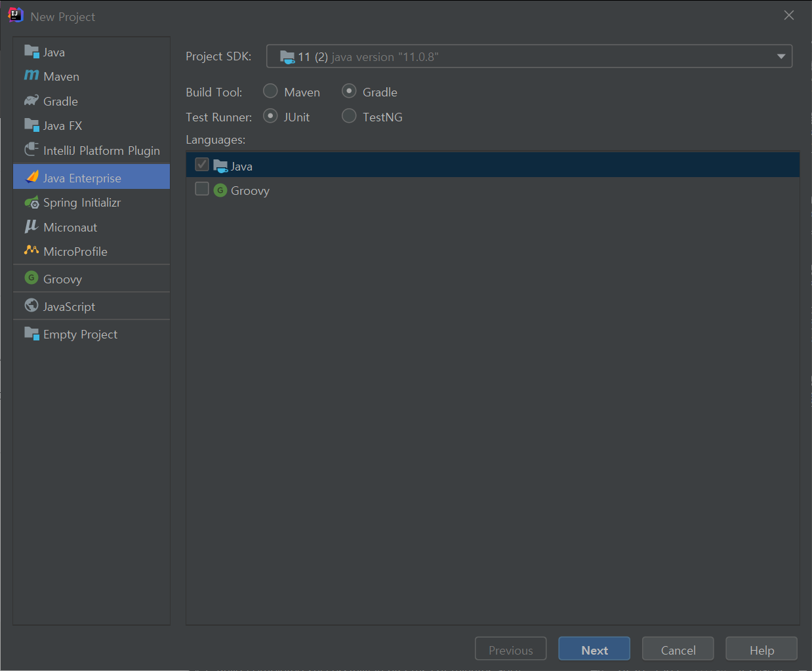Image resolution: width=812 pixels, height=671 pixels.
Task: Click the 'Languages:' label
Action: tap(215, 140)
